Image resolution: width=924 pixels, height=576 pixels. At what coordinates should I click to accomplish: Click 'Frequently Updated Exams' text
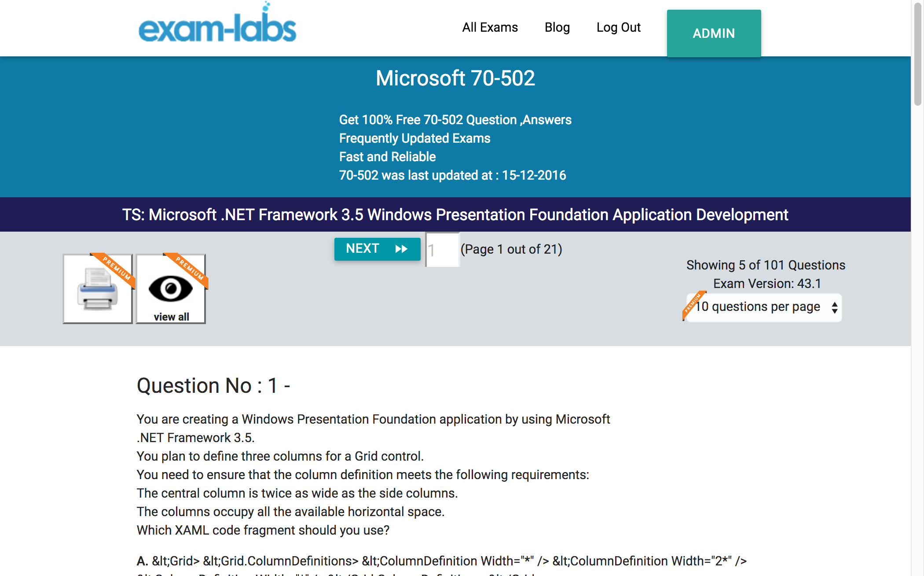[414, 138]
